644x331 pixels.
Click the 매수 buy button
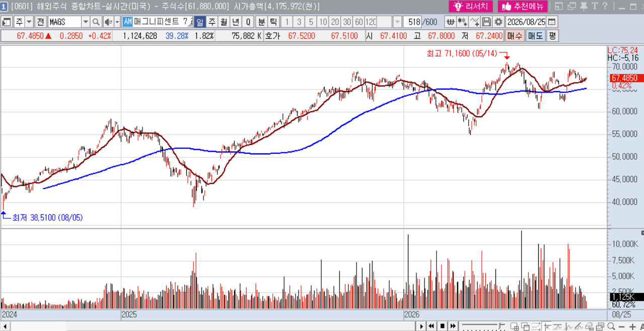pyautogui.click(x=515, y=36)
